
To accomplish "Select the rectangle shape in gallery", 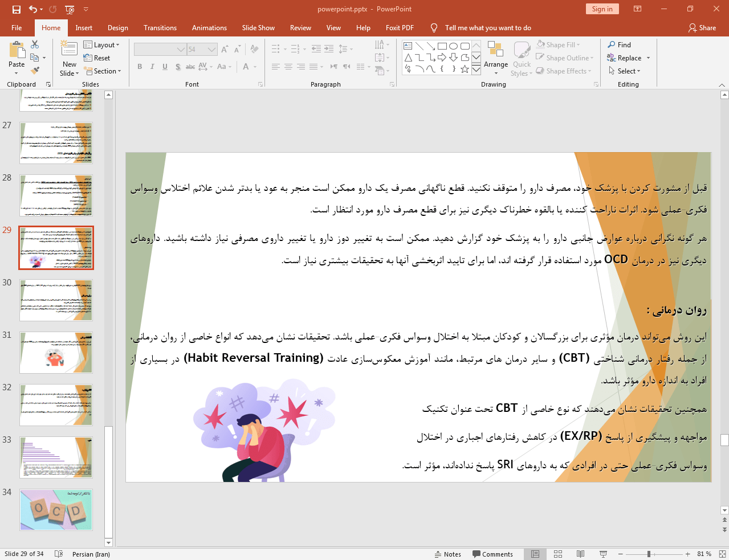I will [442, 46].
